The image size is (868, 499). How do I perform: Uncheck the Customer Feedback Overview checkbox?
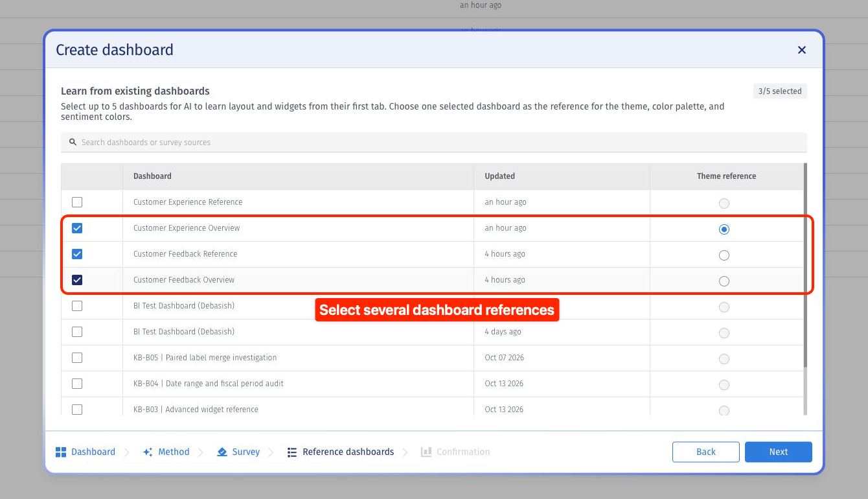click(x=77, y=280)
